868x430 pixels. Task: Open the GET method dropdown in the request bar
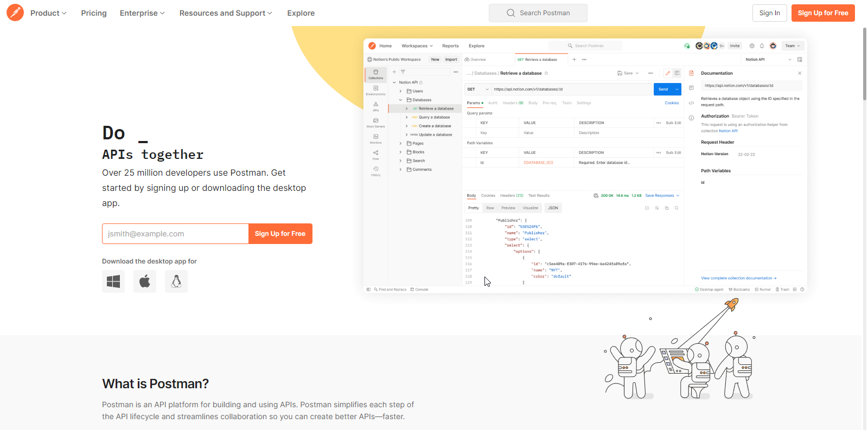click(x=478, y=89)
